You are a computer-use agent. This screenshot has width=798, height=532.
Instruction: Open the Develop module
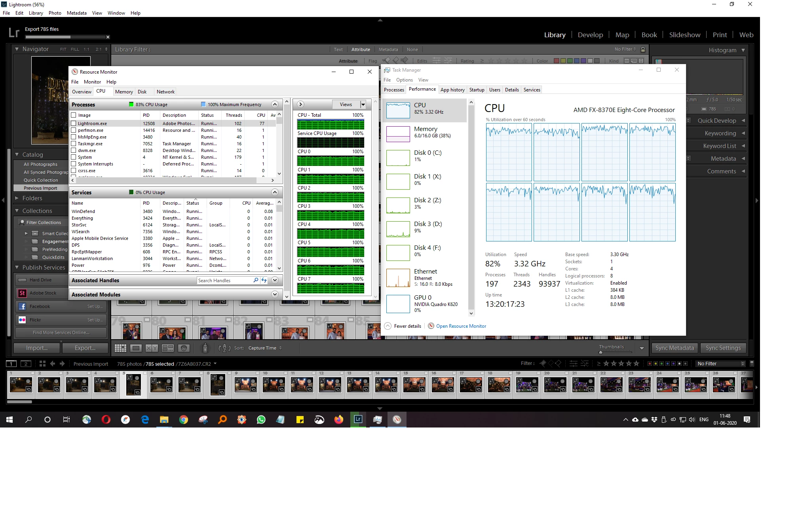tap(590, 35)
